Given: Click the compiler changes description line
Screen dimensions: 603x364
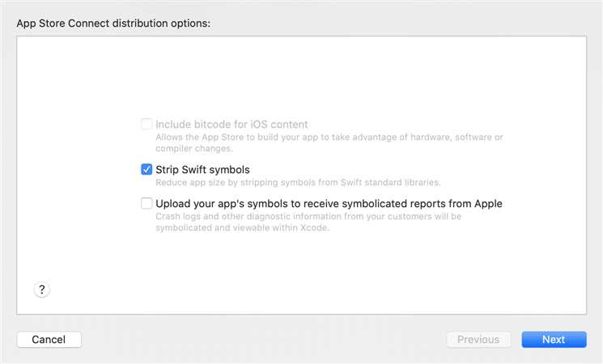Looking at the screenshot, I should (x=194, y=148).
